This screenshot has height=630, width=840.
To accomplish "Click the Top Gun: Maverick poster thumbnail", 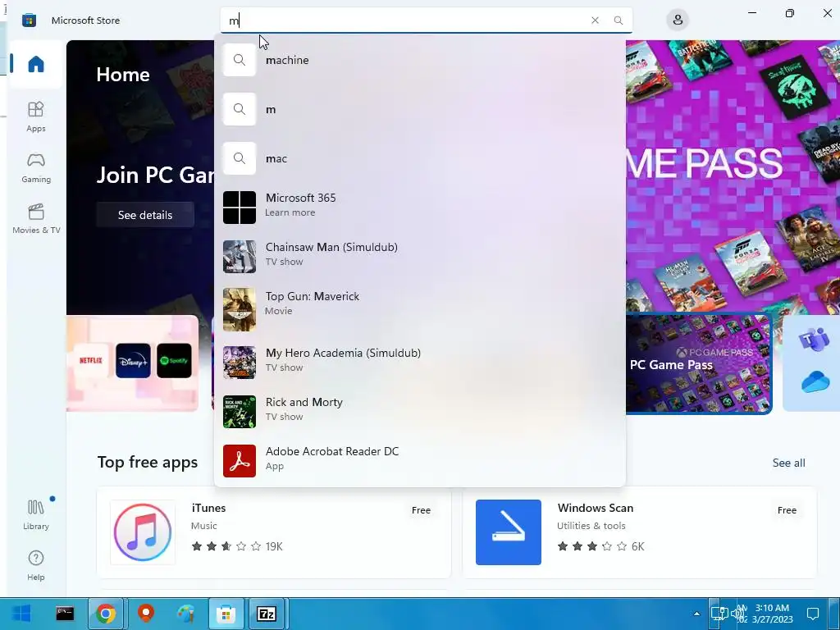I will pos(240,309).
